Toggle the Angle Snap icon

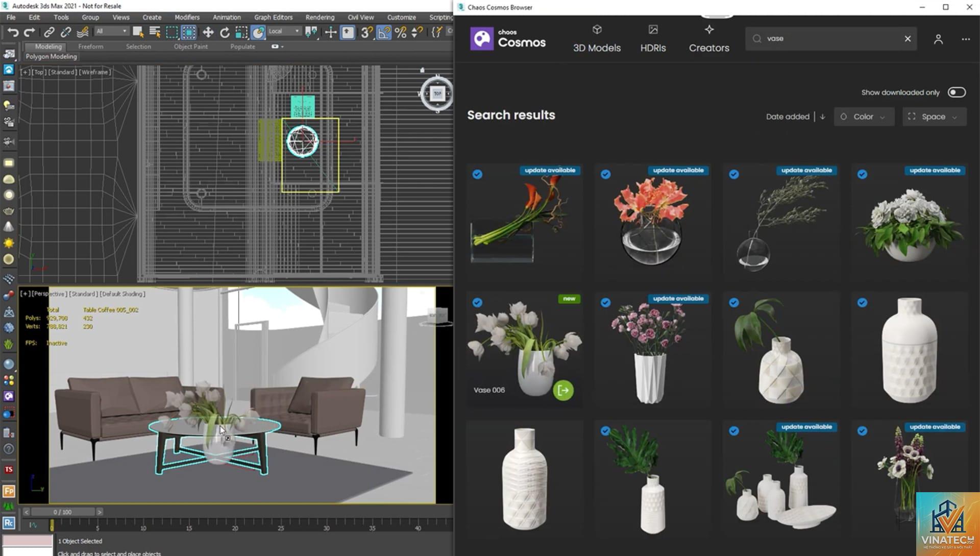tap(383, 33)
